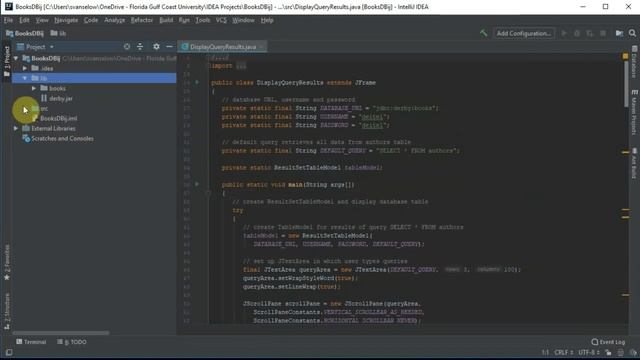640x360 pixels.
Task: Click the editor vertical scrollbar thumb
Action: click(x=626, y=84)
